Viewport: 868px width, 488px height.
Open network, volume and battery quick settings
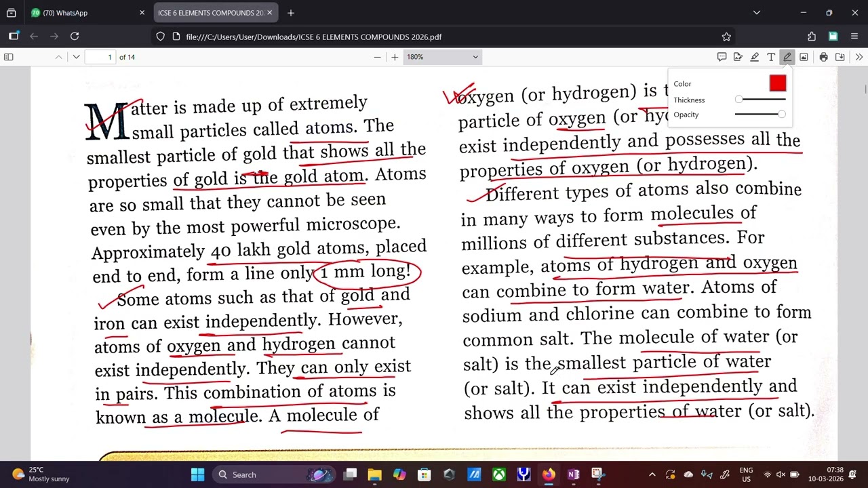coord(781,474)
